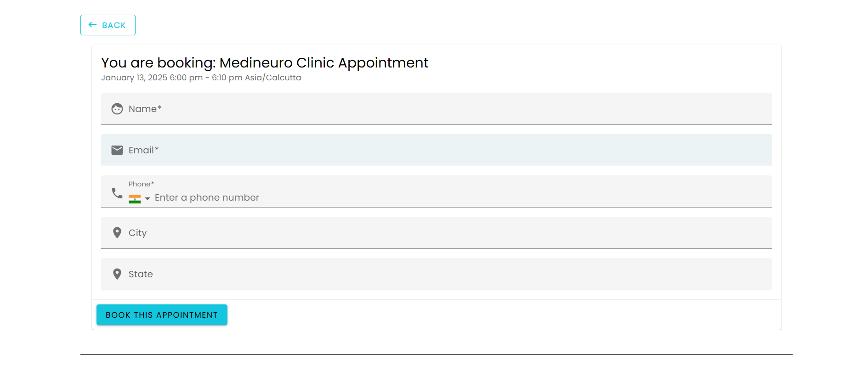Focus the Name input field

click(x=437, y=109)
